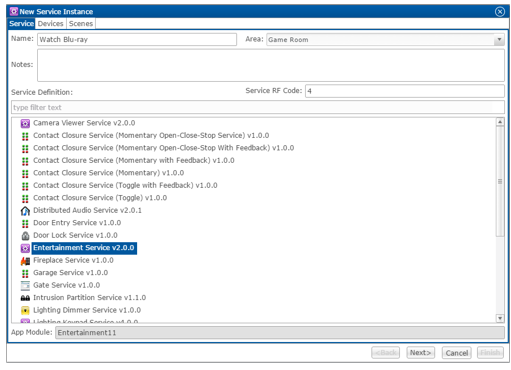Select Gate Service v1.0.0

[x=66, y=285]
